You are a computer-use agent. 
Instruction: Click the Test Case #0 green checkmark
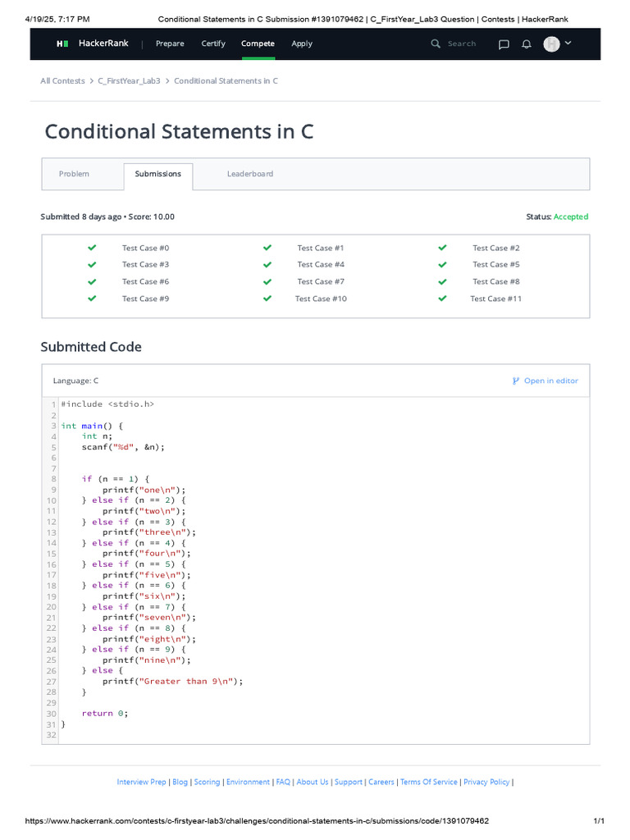click(92, 248)
